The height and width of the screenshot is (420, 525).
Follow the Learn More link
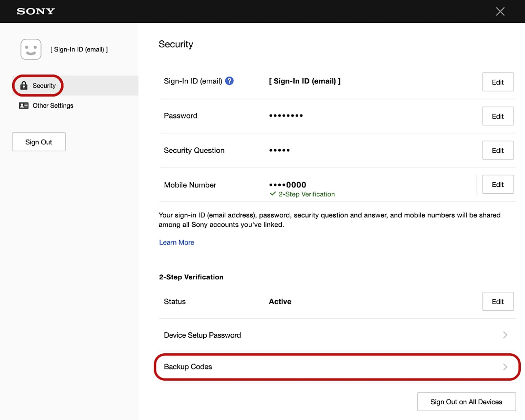(177, 242)
